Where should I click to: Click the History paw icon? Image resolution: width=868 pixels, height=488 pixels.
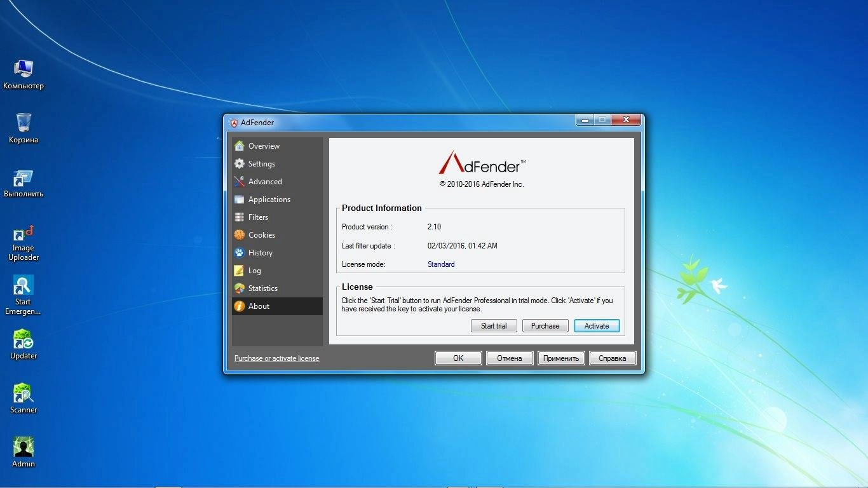[239, 252]
